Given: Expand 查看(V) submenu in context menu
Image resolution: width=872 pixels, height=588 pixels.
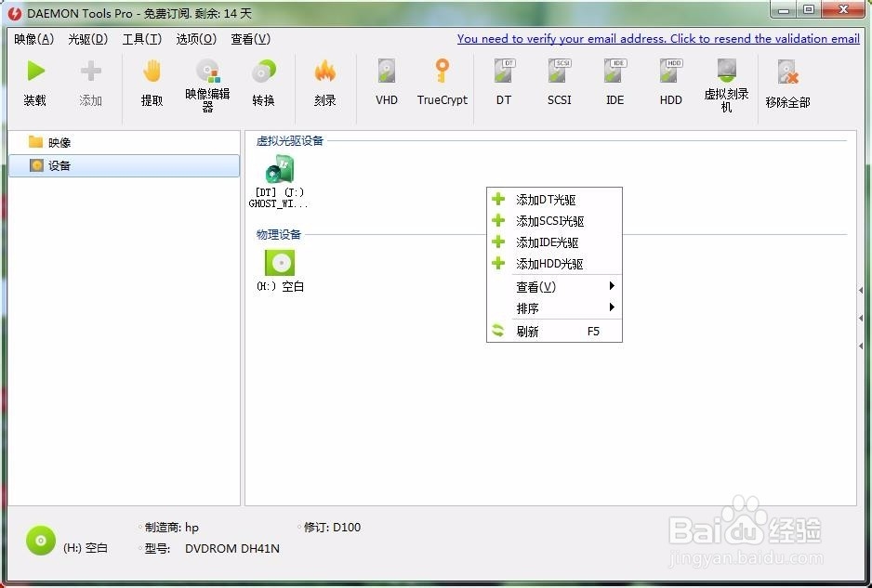Looking at the screenshot, I should pyautogui.click(x=554, y=287).
